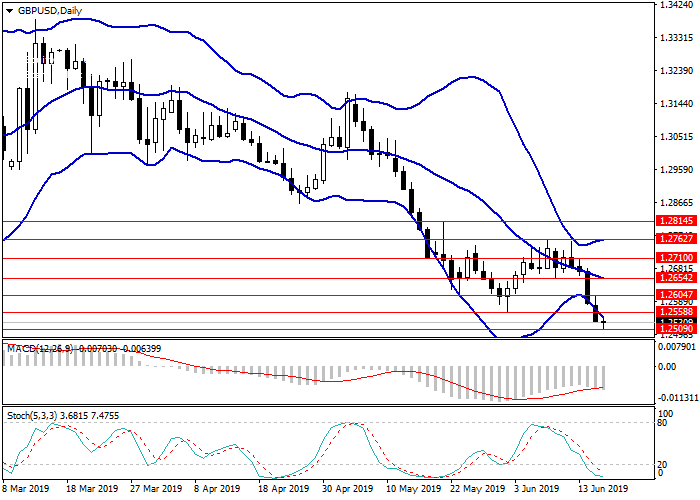The image size is (700, 500).
Task: Select the 13 Jun 2019 date marker
Action: [602, 489]
